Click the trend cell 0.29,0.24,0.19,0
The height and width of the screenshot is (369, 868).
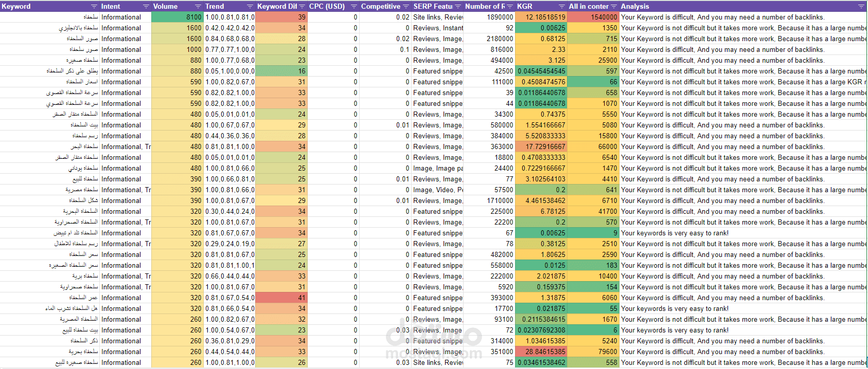229,244
